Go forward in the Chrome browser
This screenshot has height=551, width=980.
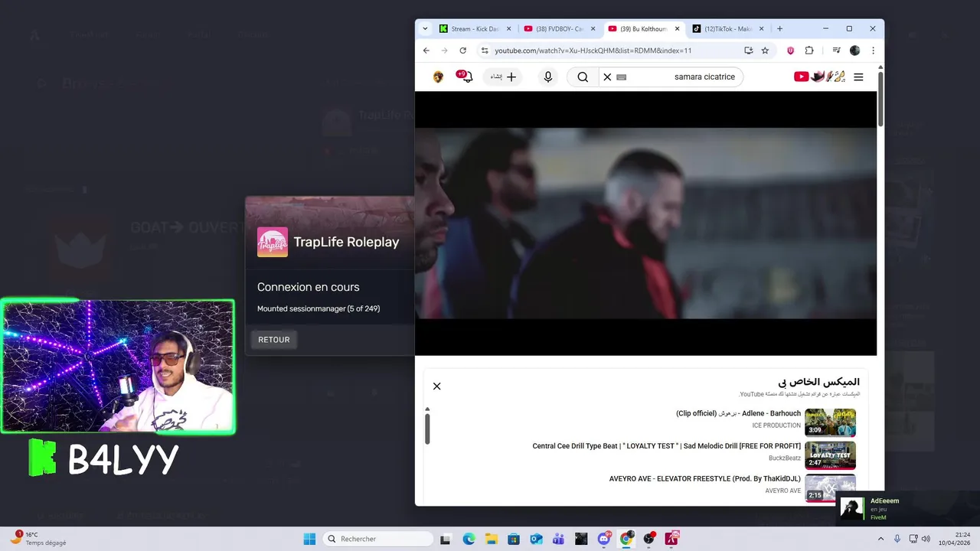pos(444,51)
